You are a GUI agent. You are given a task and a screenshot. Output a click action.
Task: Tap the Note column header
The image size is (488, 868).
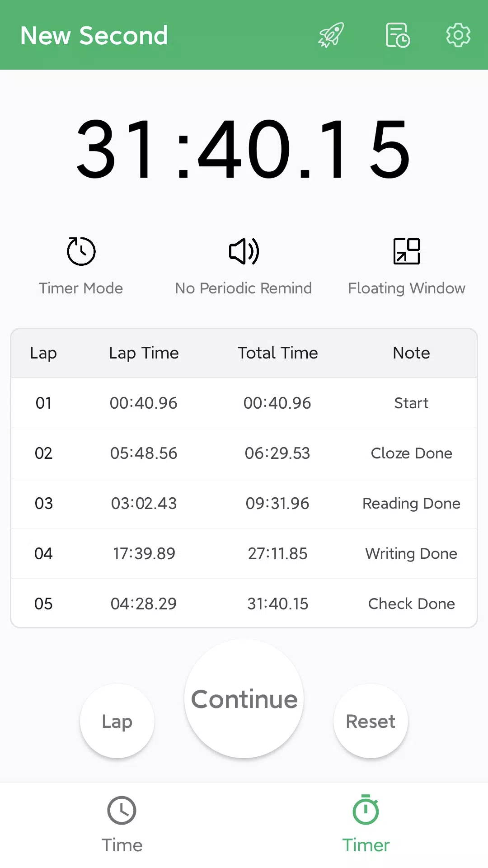(x=411, y=353)
